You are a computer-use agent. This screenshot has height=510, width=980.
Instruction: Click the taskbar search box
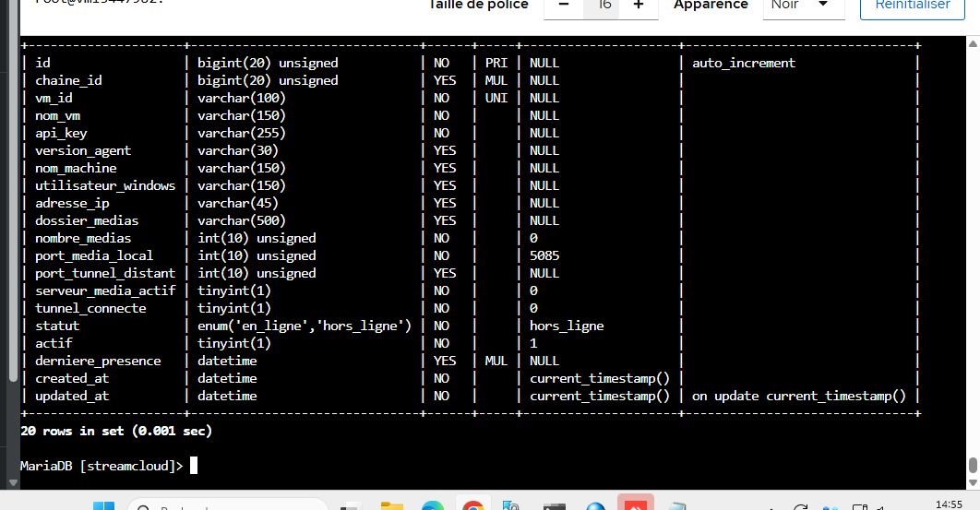(x=228, y=504)
